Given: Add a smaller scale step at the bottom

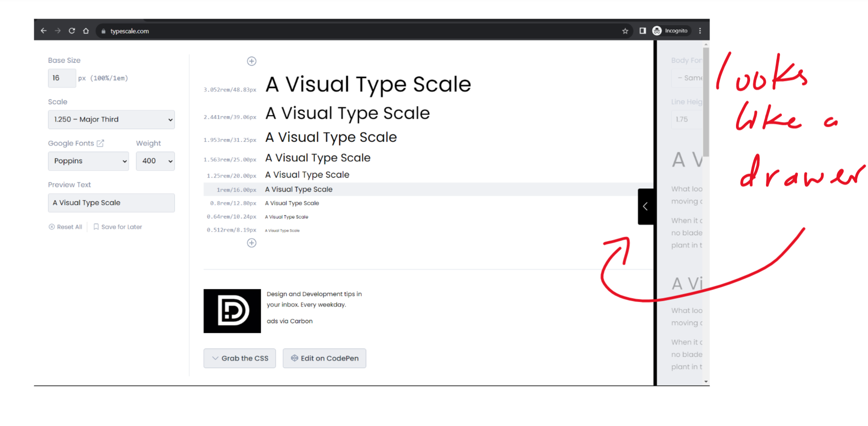Looking at the screenshot, I should [x=252, y=243].
